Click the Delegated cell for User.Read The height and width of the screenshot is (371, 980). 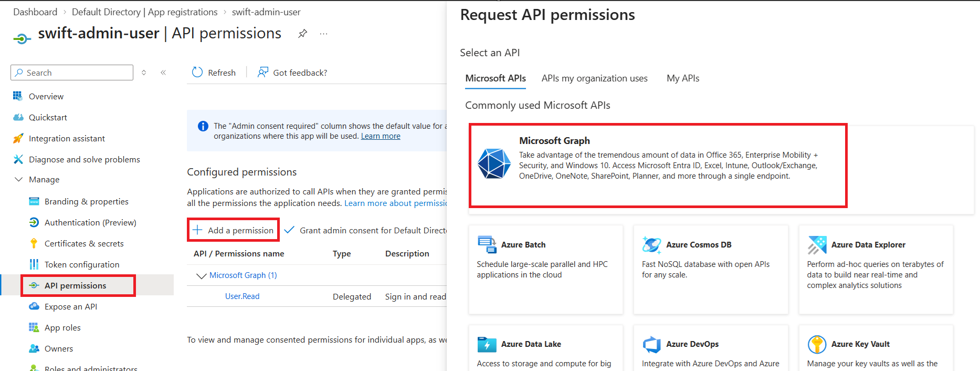tap(352, 297)
